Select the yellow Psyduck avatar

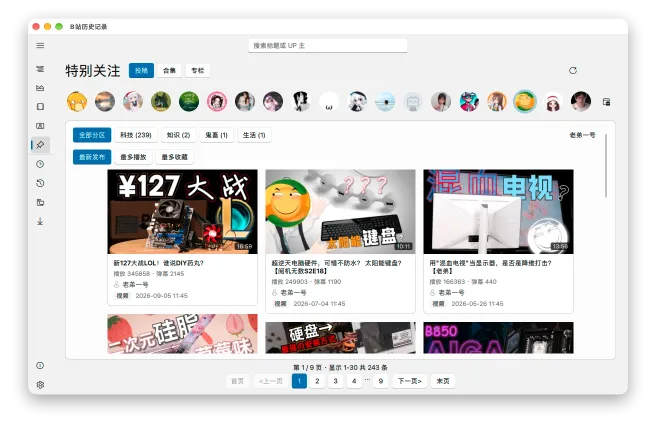tap(77, 102)
